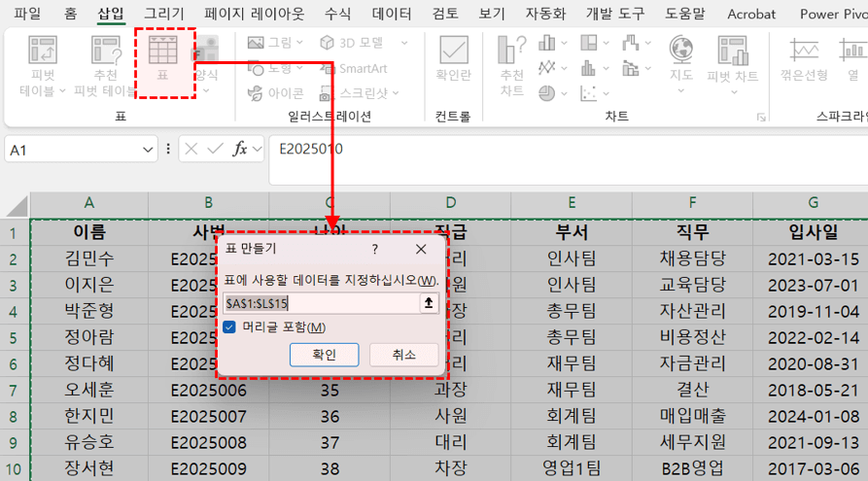Image resolution: width=868 pixels, height=481 pixels.
Task: Insert a shape via 도형
Action: coord(269,69)
